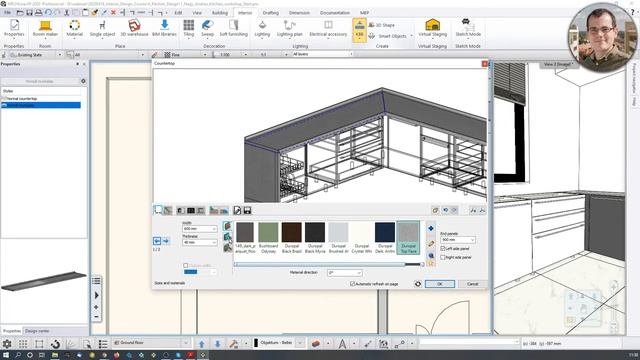Click the save icon in quick access bar
Viewport: 640px width, 360px height.
click(x=29, y=13)
